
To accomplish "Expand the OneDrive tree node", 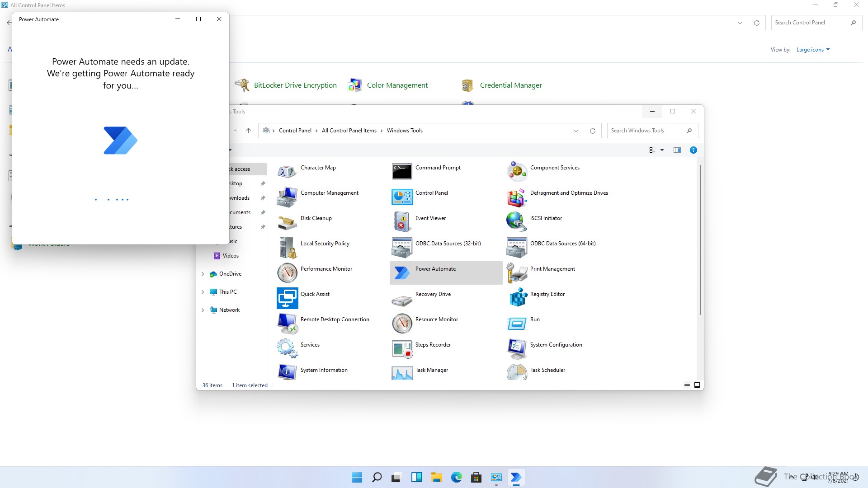I will click(x=203, y=274).
